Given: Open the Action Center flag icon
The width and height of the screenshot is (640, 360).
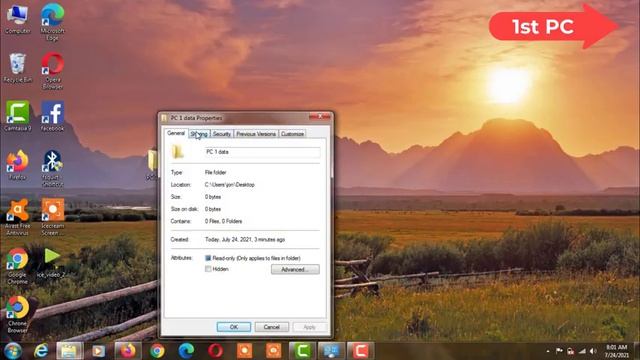Looking at the screenshot, I should (559, 351).
